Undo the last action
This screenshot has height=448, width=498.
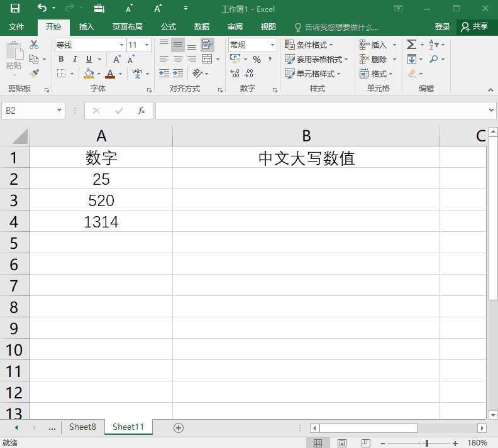point(42,8)
